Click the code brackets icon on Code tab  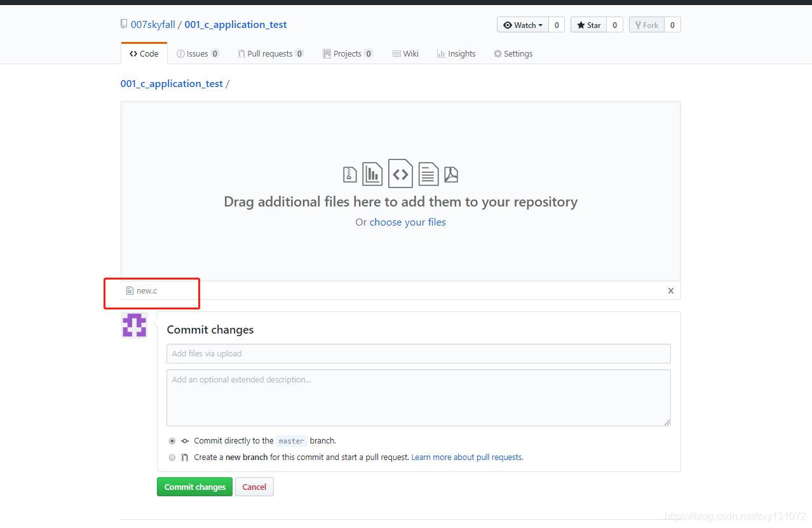point(133,53)
